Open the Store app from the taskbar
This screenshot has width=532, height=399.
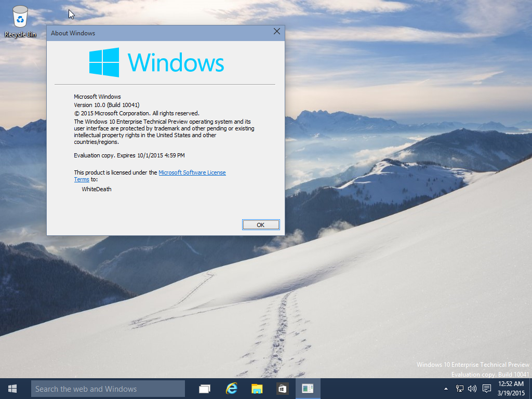282,389
